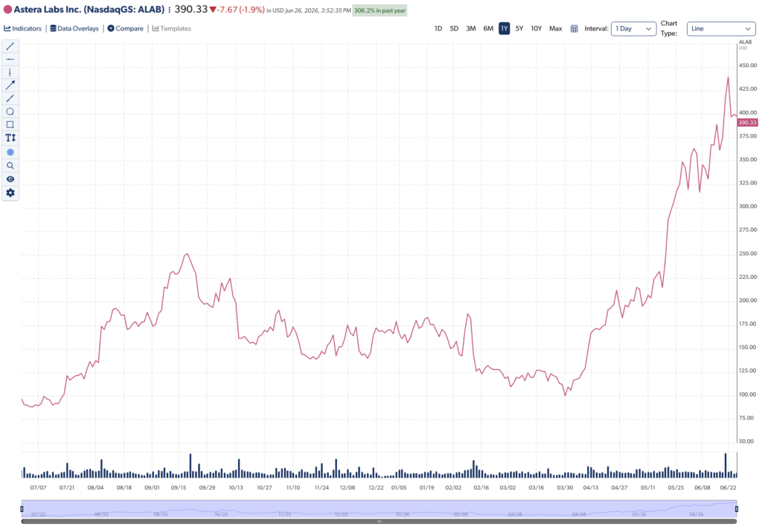This screenshot has width=762, height=532.
Task: Click the 50.00 price axis label
Action: click(x=746, y=442)
